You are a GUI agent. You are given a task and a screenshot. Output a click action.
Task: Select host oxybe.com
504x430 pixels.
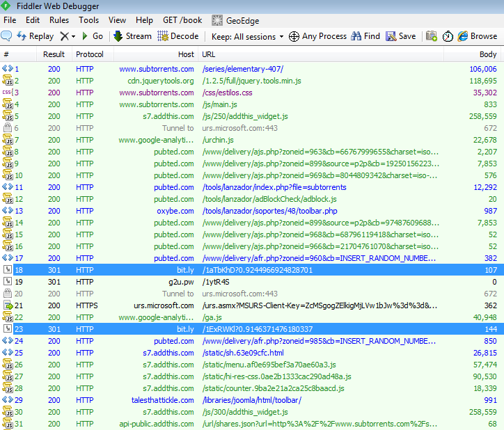pyautogui.click(x=175, y=211)
